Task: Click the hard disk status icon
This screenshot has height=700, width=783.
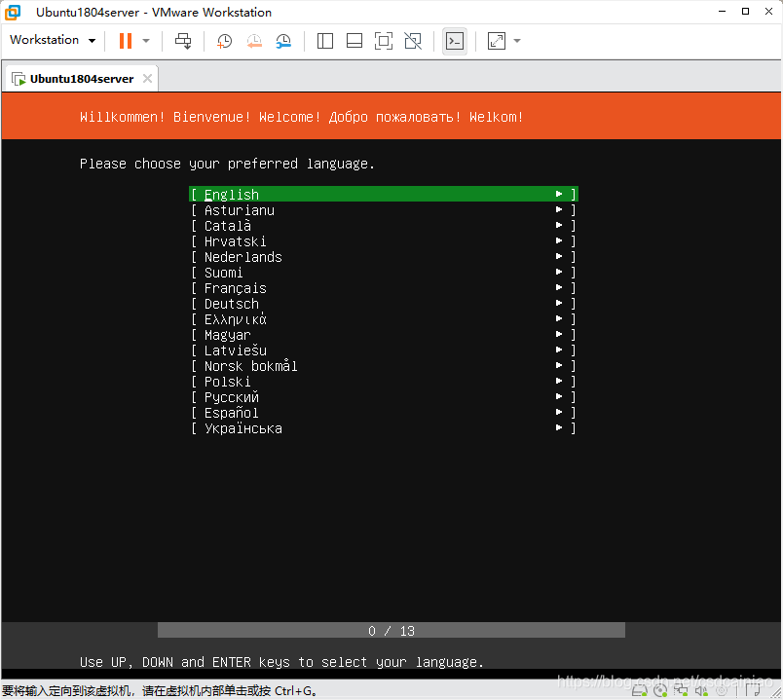Action: pos(640,691)
